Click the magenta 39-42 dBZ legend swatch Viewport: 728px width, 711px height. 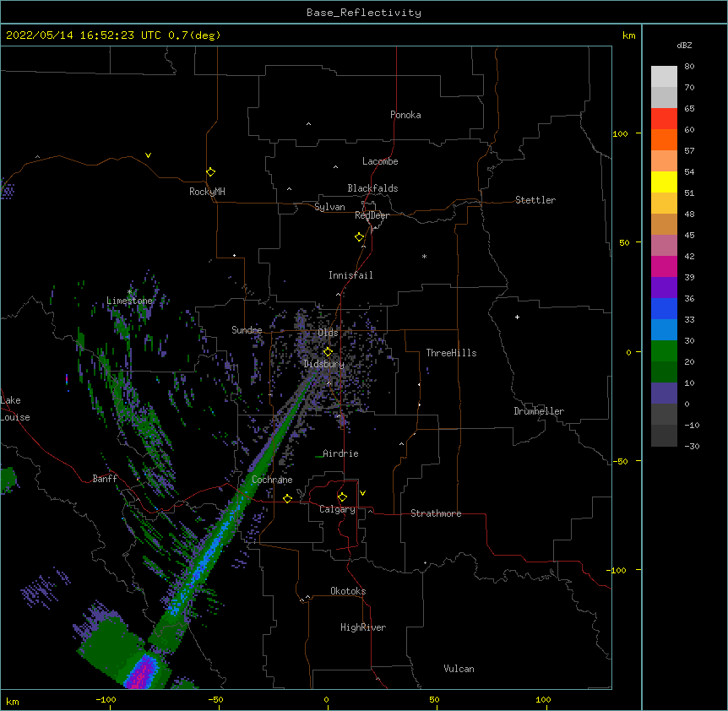point(664,266)
